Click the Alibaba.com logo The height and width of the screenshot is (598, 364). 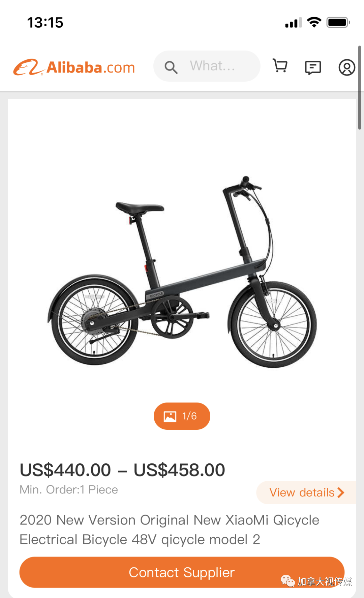tap(74, 67)
